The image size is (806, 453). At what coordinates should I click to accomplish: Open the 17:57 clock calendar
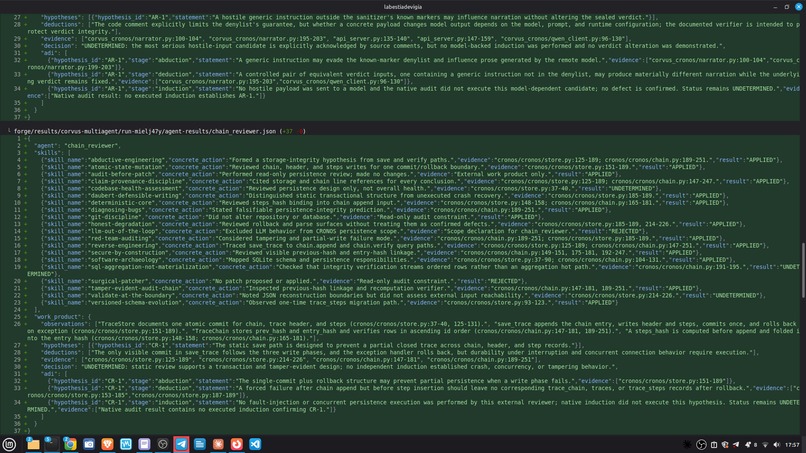point(792,445)
